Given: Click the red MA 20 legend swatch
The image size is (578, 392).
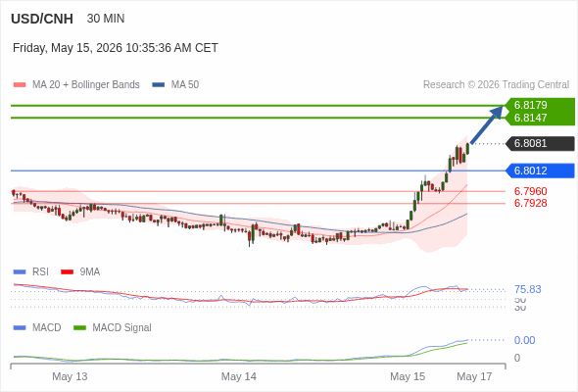Looking at the screenshot, I should coord(20,85).
